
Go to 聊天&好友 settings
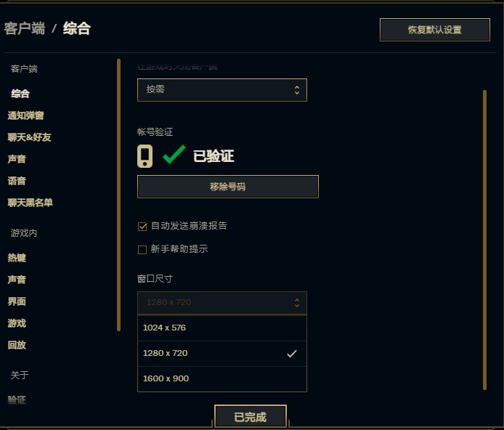[x=29, y=137]
